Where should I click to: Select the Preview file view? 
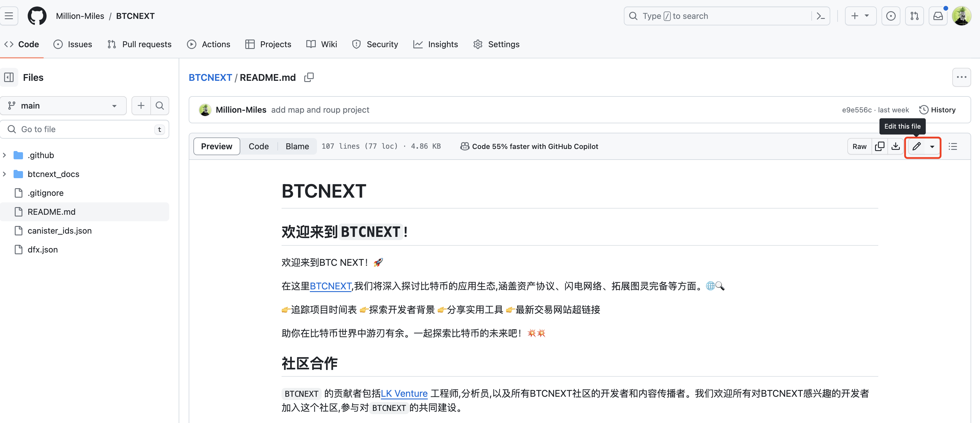pyautogui.click(x=216, y=146)
